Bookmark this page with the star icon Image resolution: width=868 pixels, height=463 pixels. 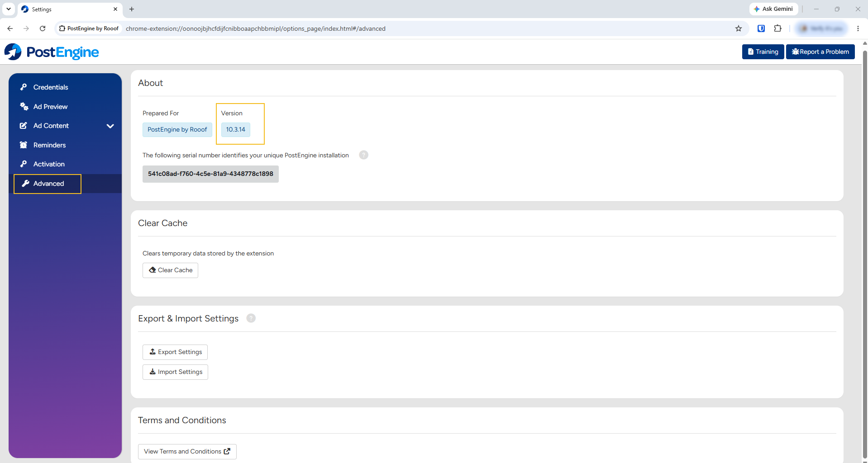click(x=739, y=28)
